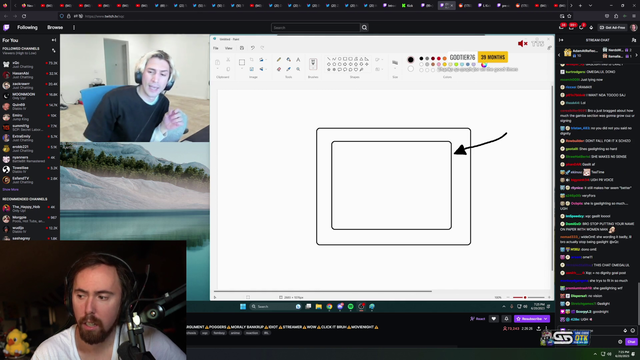The height and width of the screenshot is (360, 640).
Task: Select the Fill bucket tool in Paint
Action: (289, 60)
